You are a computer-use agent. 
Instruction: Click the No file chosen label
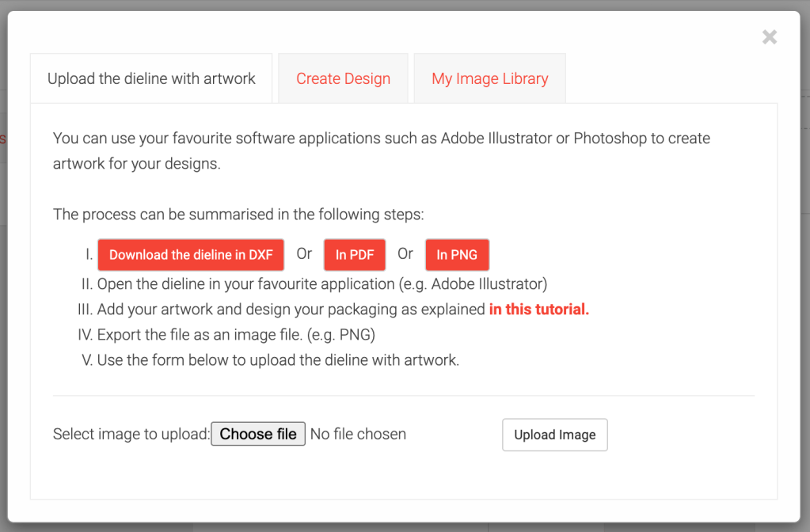(x=358, y=433)
